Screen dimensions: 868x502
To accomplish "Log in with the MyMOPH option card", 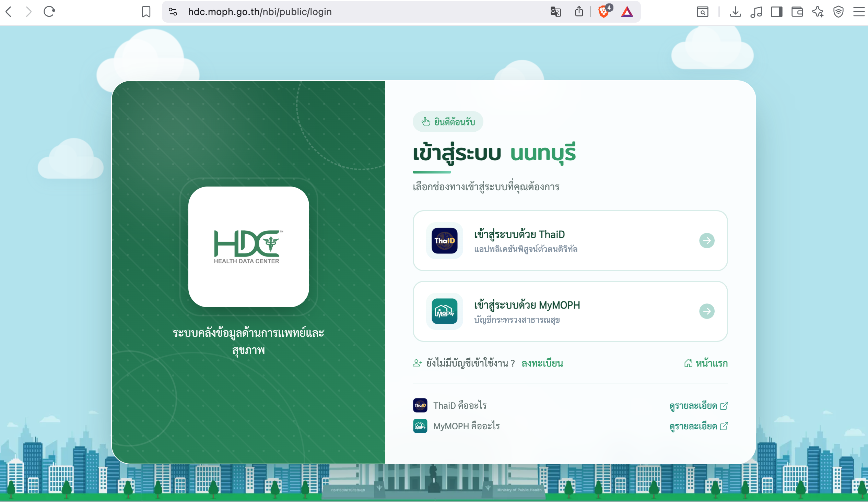I will 570,311.
